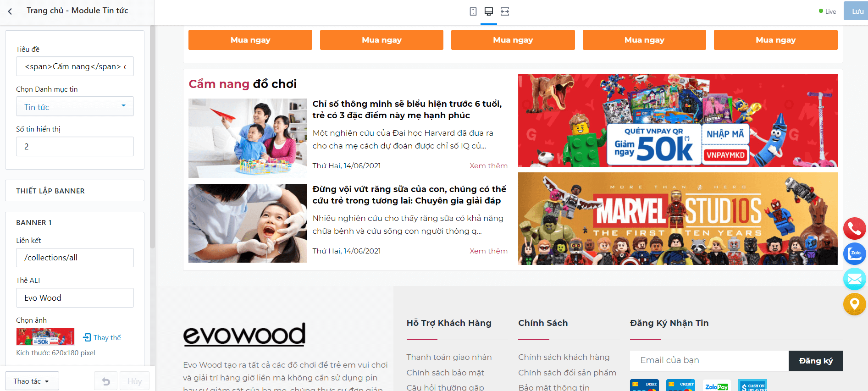Screen dimensions: 868x391
Task: Switch to mobile preview icon
Action: [x=473, y=11]
